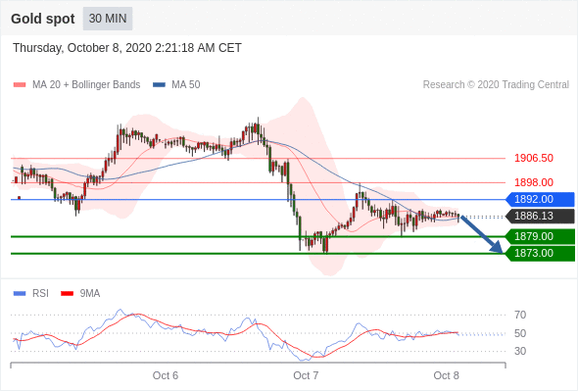The height and width of the screenshot is (392, 578).
Task: Click the MA 50 legend label
Action: point(186,85)
